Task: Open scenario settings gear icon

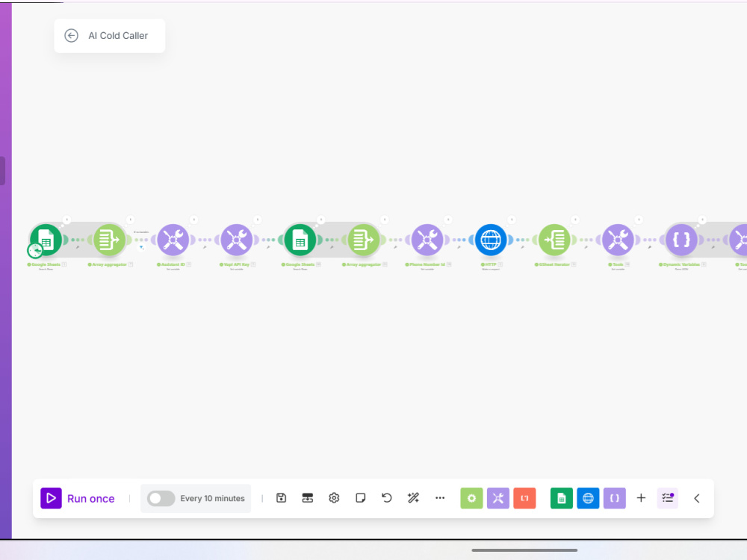Action: (334, 498)
